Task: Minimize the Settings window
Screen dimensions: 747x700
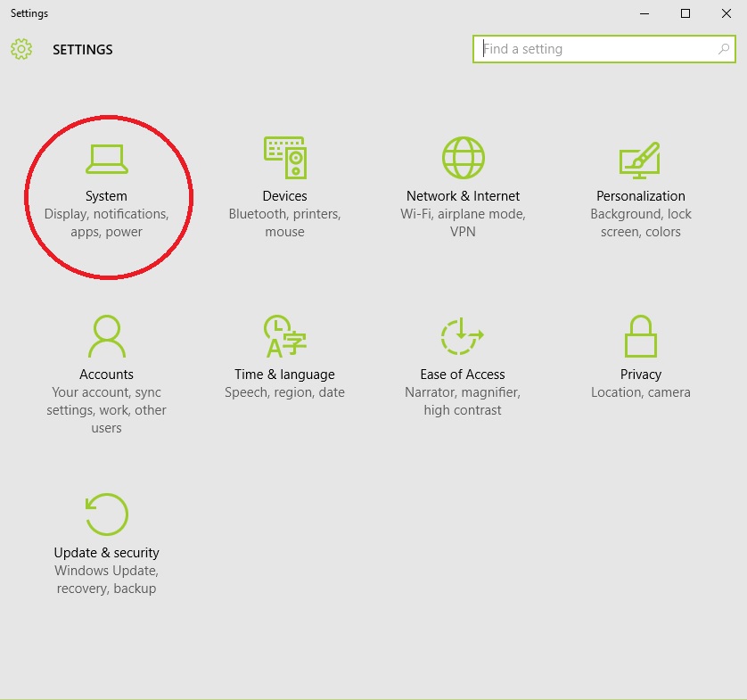Action: [644, 13]
